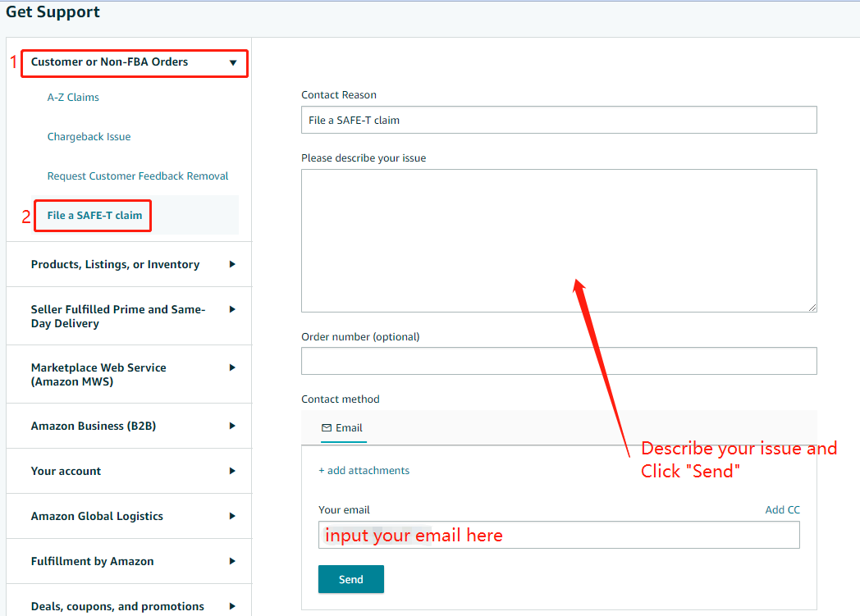Select Products, Listings, or Inventory category

coord(115,264)
